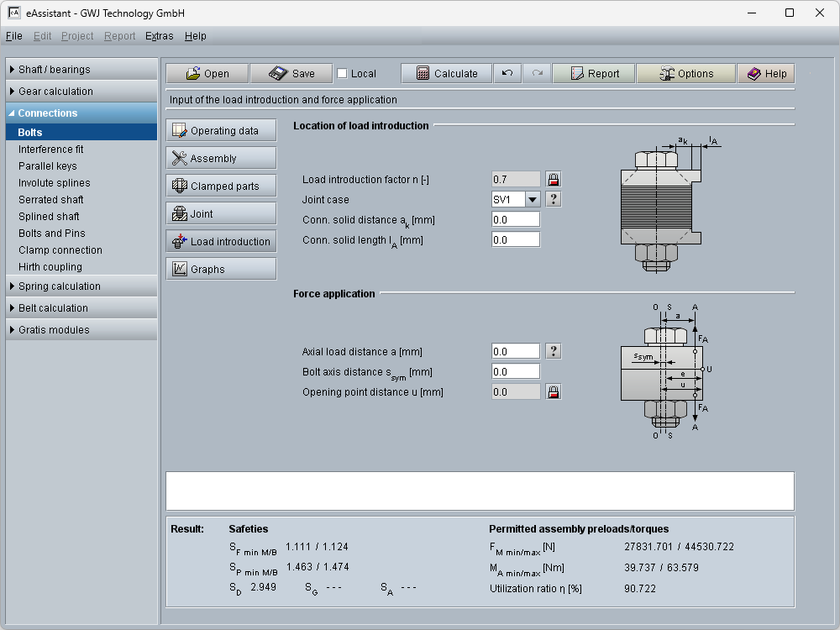840x630 pixels.
Task: Open the Clamped parts section
Action: (x=221, y=186)
